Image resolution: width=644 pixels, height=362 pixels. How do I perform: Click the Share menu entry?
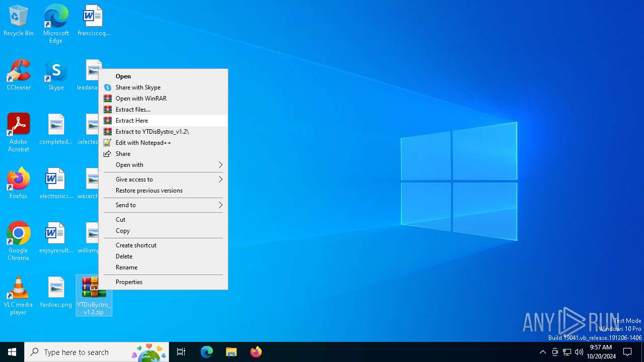163,154
